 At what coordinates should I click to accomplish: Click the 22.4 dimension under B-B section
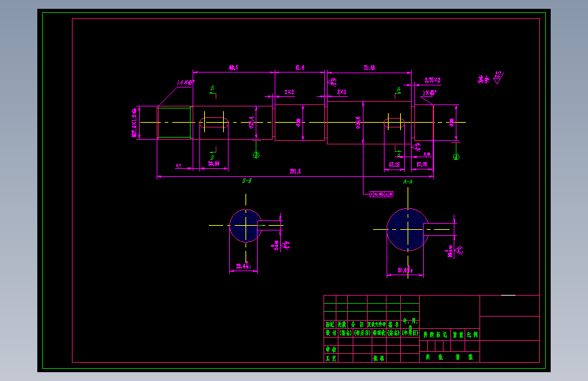click(243, 266)
